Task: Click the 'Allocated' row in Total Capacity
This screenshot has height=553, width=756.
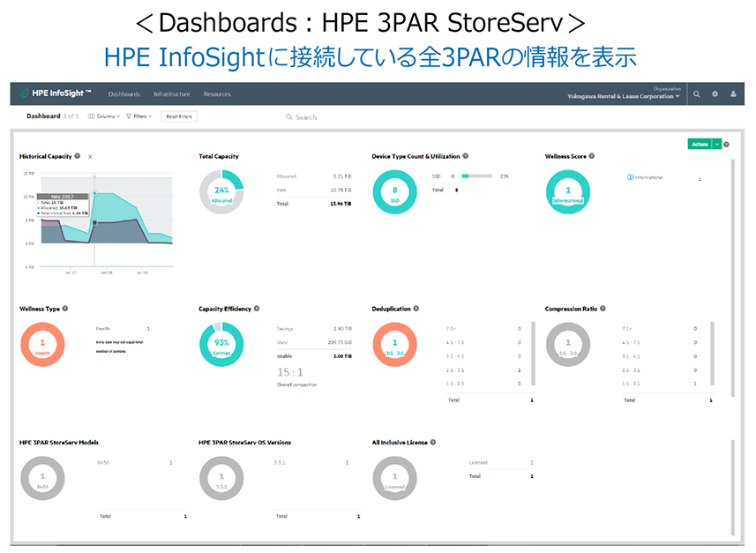Action: click(x=314, y=176)
